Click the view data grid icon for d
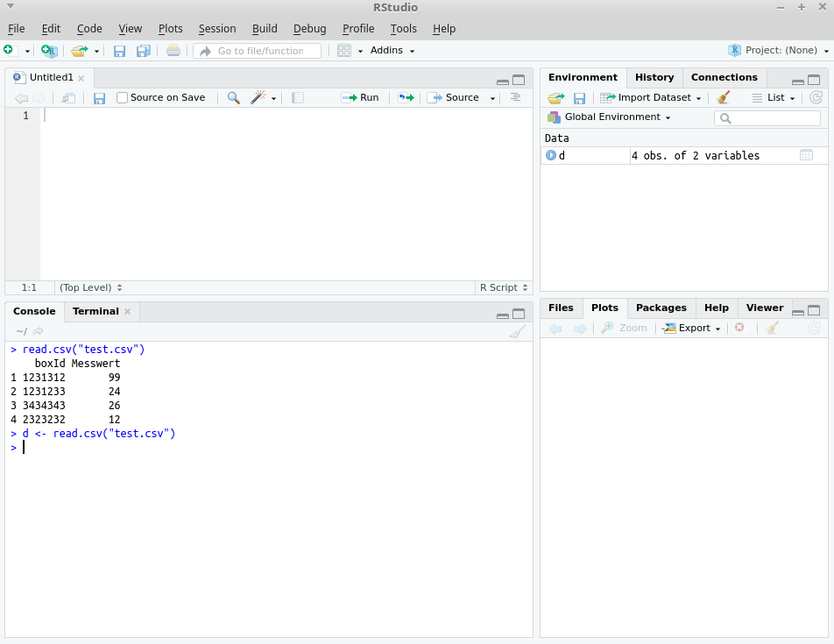This screenshot has width=834, height=644. (x=806, y=155)
